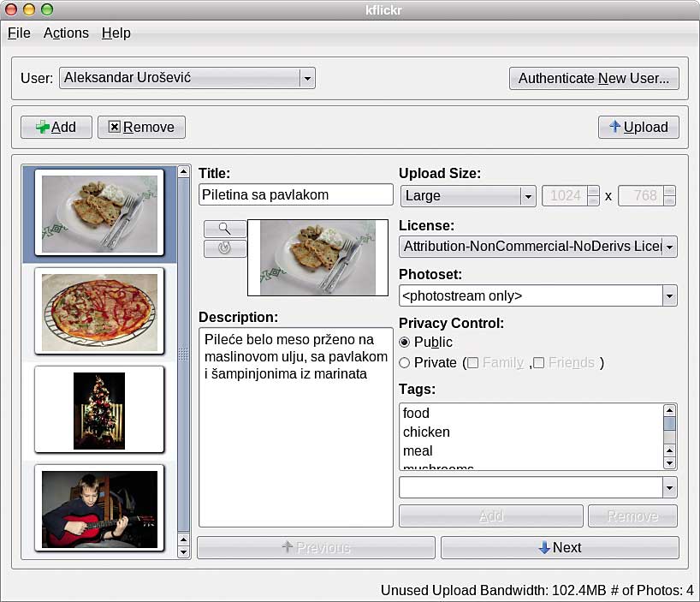Go to the Next photo
This screenshot has width=700, height=602.
560,547
